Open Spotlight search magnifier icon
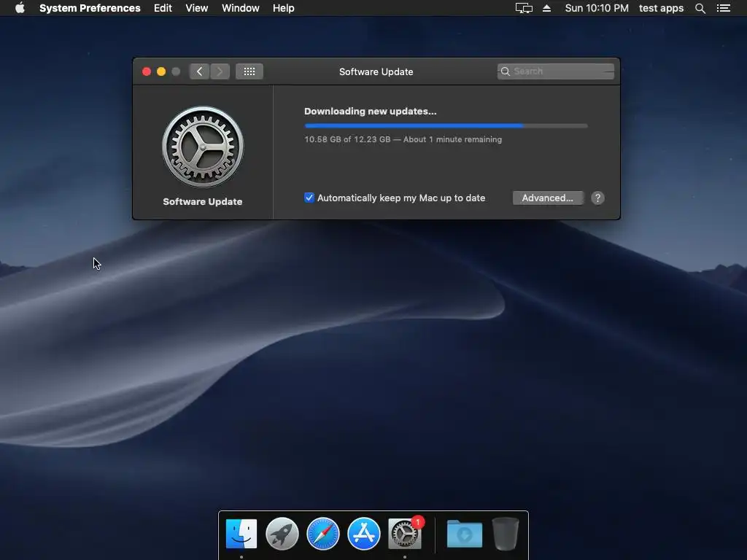Screen dimensions: 747x560 coord(700,8)
